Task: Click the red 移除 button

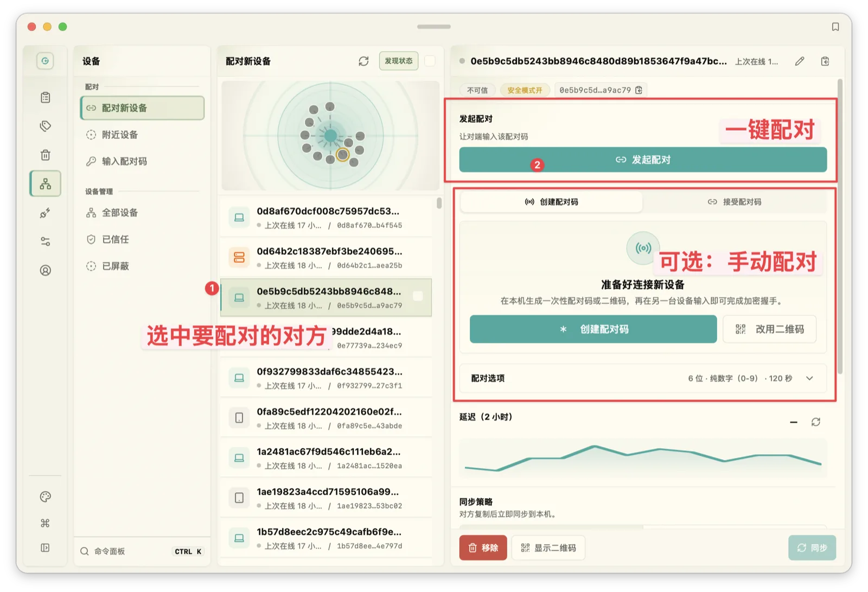Action: (x=483, y=548)
